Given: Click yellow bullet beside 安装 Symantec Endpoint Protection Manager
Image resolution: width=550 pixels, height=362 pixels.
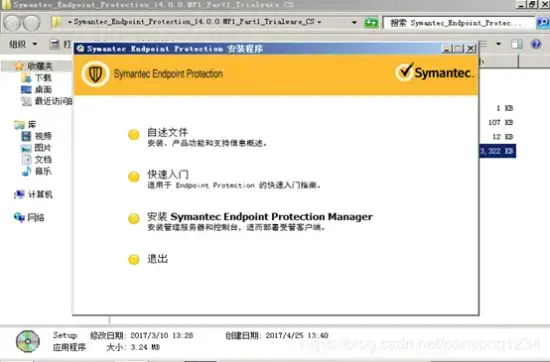Looking at the screenshot, I should click(134, 219).
